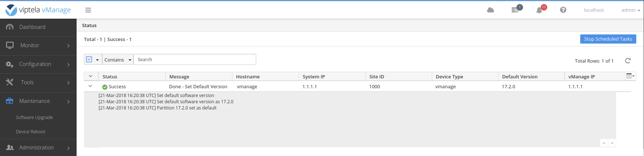The image size is (644, 156).
Task: Click Stop Scheduled Tasks button
Action: click(x=608, y=39)
